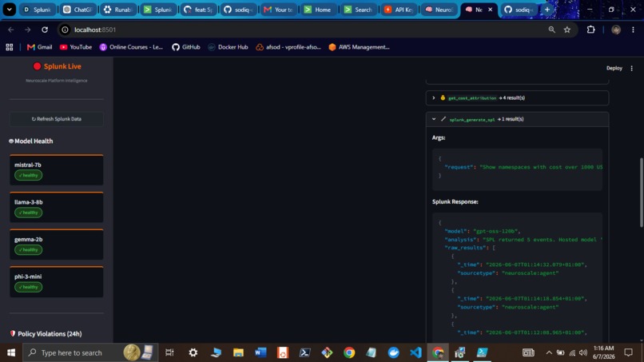Open File Explorer from the taskbar
Screen dimensions: 644x362
point(238,352)
